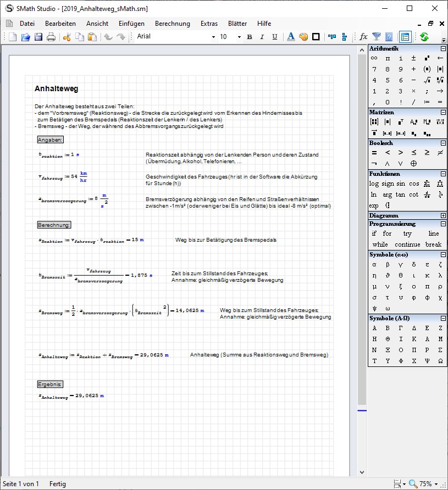The image size is (448, 490).
Task: Select the Angaben: label region
Action: [51, 140]
